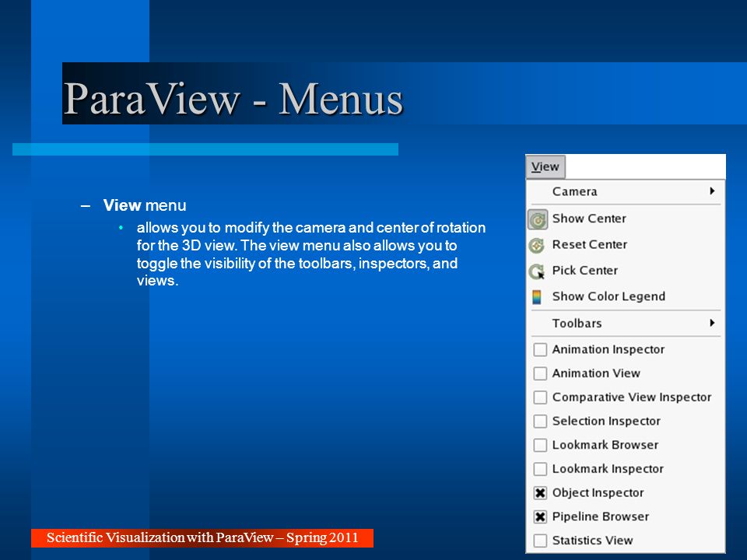747x560 pixels.
Task: Click the ParaView - Menus slide title
Action: (x=233, y=99)
